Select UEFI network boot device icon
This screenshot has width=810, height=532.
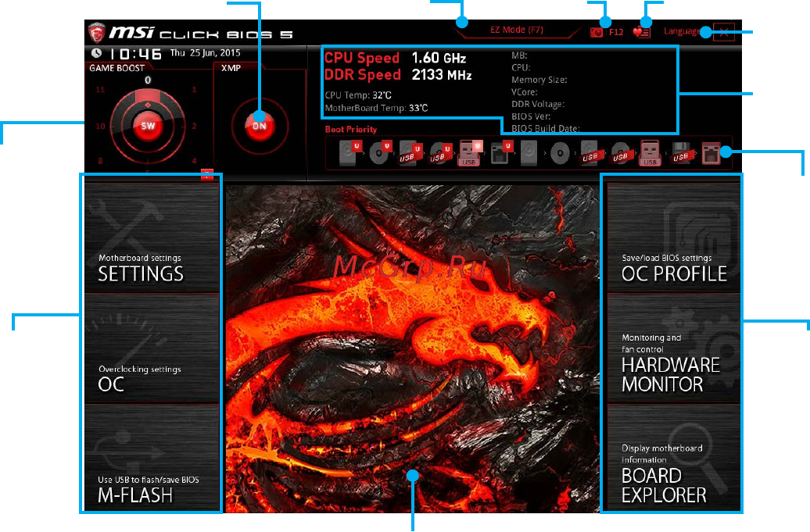coord(500,154)
